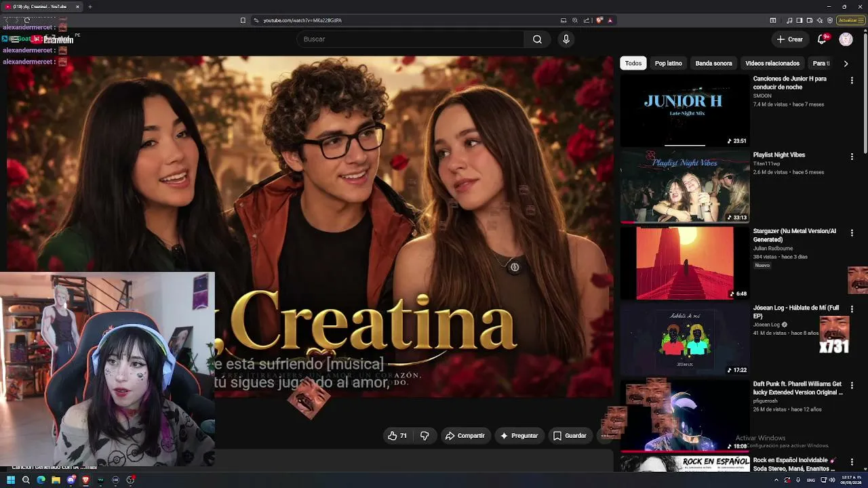Image resolution: width=868 pixels, height=488 pixels.
Task: Click the Brave Rewards triangle icon
Action: coord(610,20)
